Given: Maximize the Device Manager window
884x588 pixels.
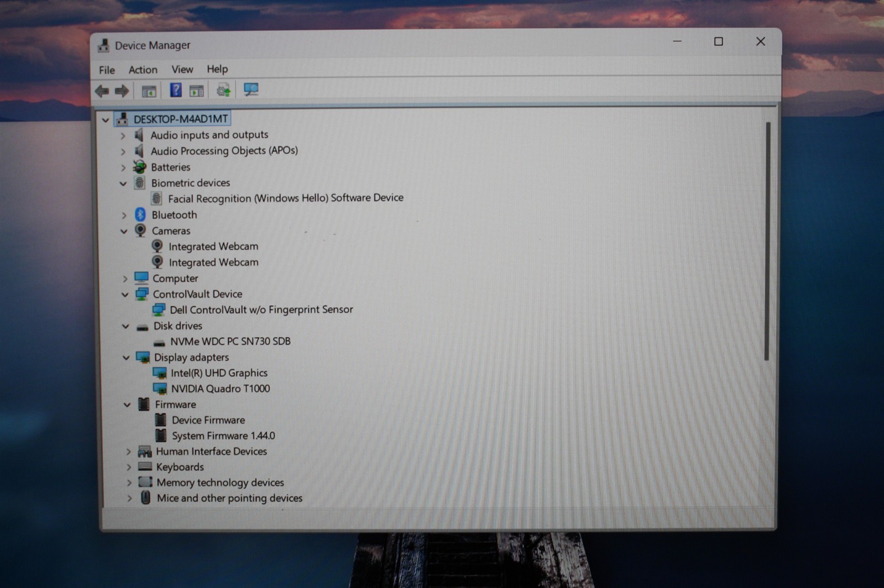Looking at the screenshot, I should pos(718,41).
